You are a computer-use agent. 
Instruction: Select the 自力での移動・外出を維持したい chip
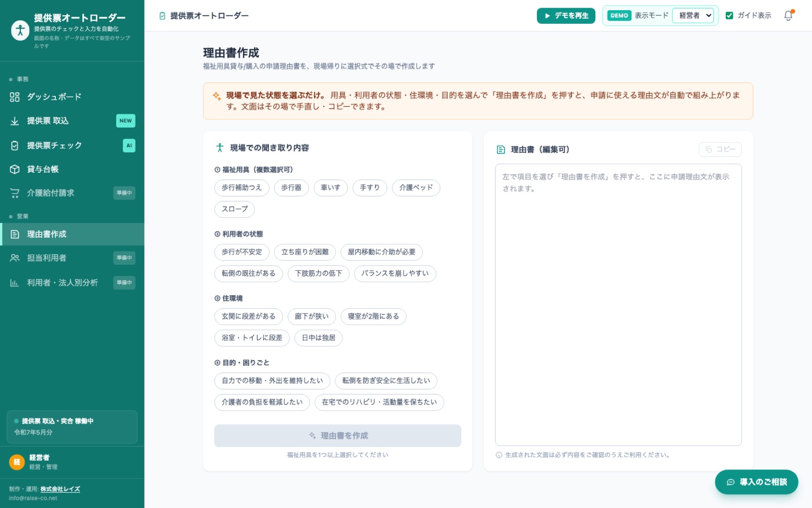[273, 381]
